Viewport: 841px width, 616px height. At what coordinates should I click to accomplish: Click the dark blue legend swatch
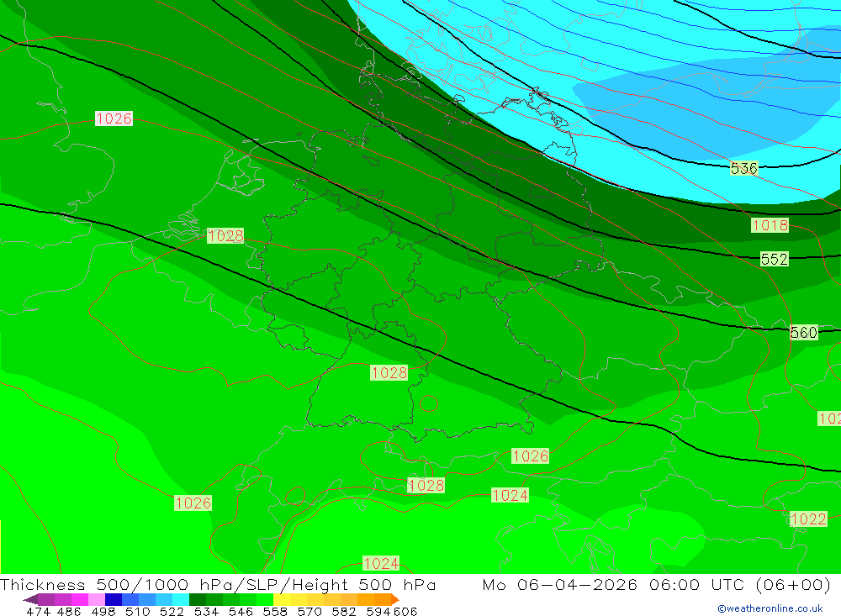click(114, 599)
